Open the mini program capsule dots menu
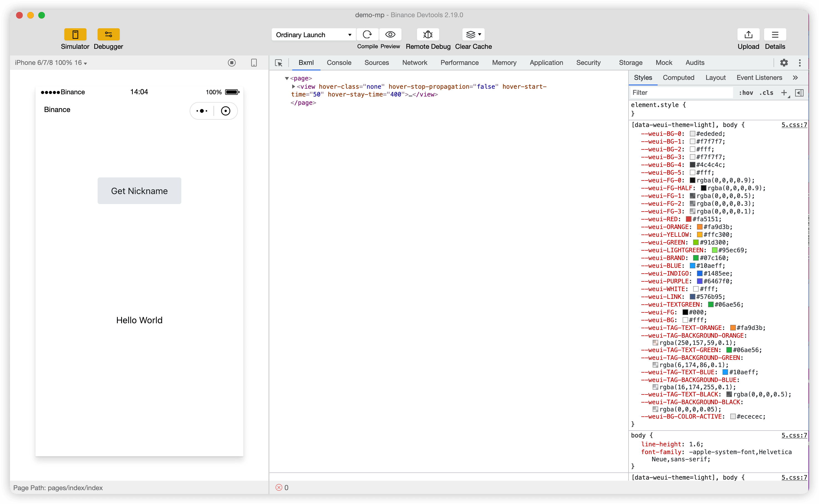This screenshot has width=819, height=504. (202, 111)
